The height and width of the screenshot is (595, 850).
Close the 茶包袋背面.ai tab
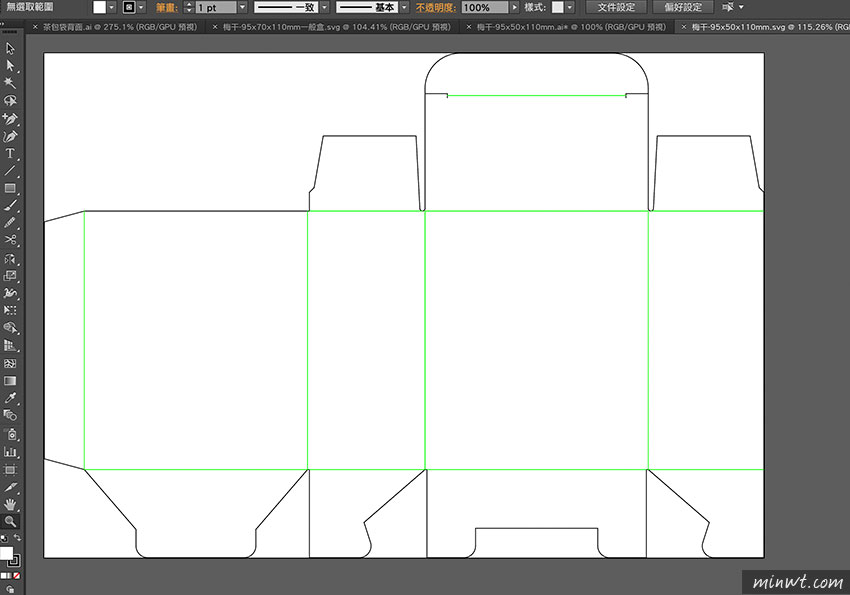click(x=35, y=27)
